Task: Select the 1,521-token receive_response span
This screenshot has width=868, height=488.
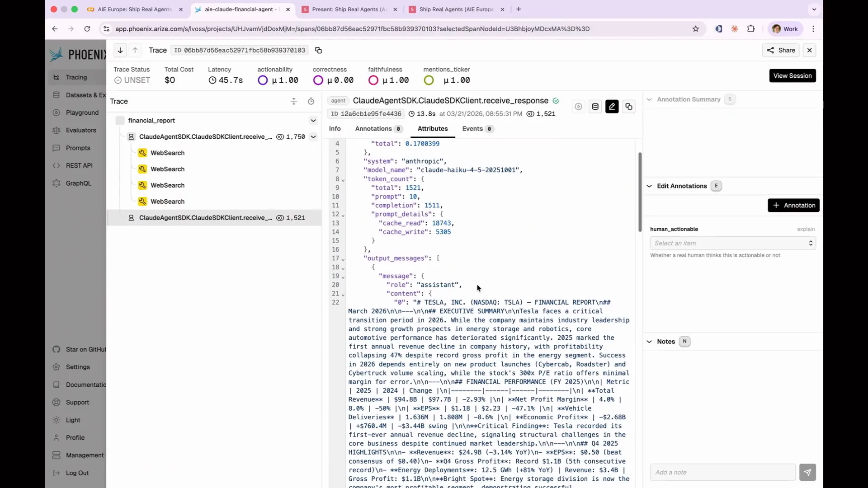Action: click(x=214, y=218)
